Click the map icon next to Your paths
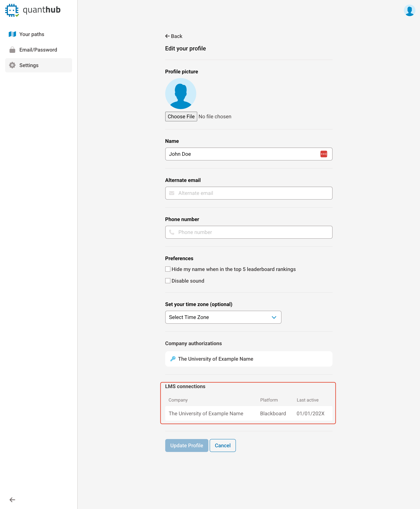Viewport: 420px width, 509px height. click(x=12, y=34)
